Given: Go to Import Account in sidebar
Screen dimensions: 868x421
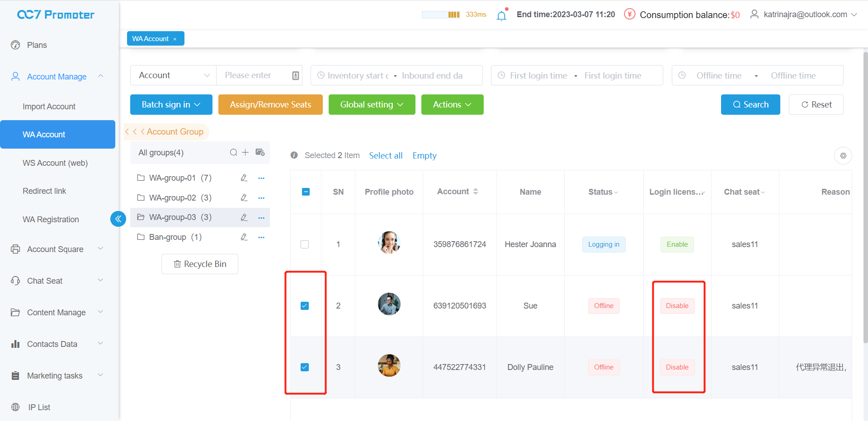Looking at the screenshot, I should pyautogui.click(x=49, y=107).
